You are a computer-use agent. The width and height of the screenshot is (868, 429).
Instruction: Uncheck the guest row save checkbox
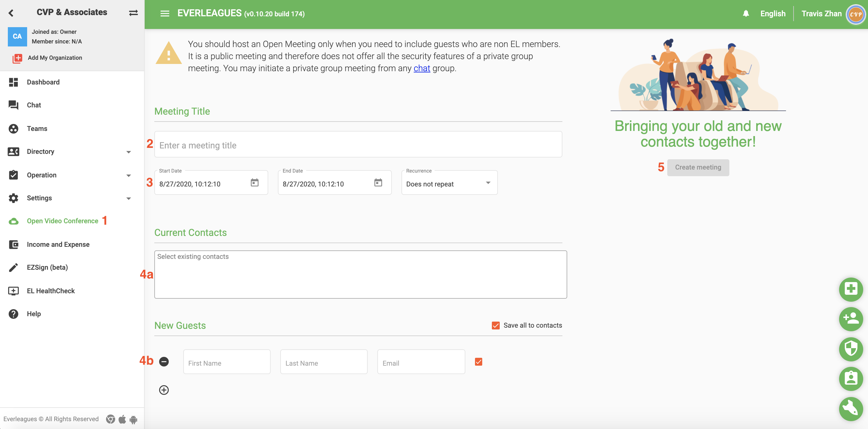coord(478,362)
